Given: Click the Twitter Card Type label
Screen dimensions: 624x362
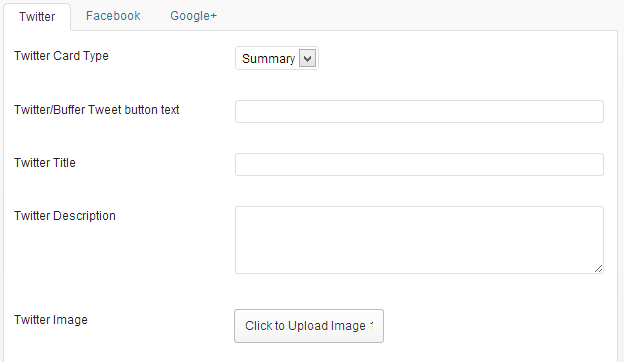Looking at the screenshot, I should 61,56.
